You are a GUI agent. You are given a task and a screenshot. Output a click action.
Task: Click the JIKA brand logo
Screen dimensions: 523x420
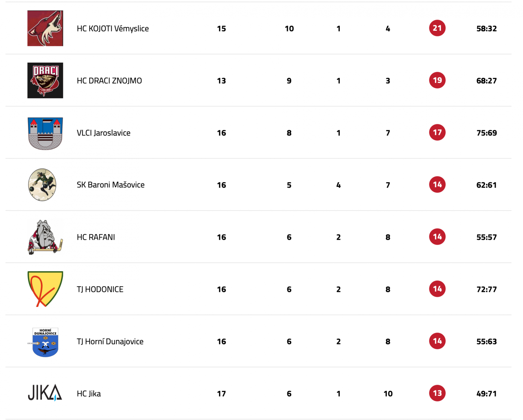coord(45,393)
